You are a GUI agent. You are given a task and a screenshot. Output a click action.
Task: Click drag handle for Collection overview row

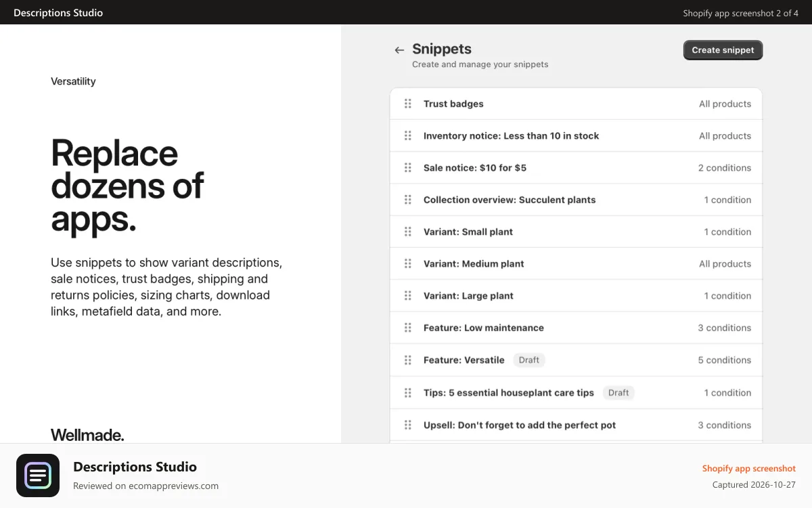[408, 200]
